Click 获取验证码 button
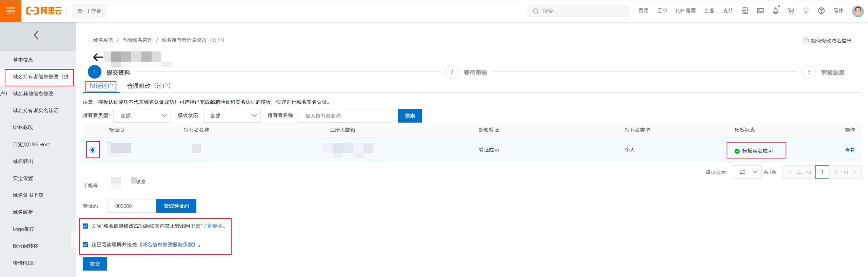The height and width of the screenshot is (277, 868). pos(176,206)
